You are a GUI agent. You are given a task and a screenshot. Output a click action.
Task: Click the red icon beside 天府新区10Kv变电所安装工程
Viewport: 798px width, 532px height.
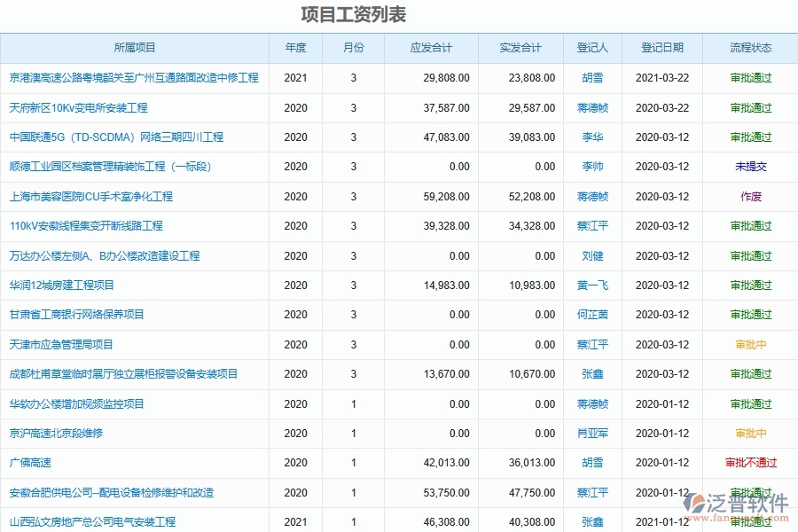pyautogui.click(x=9, y=107)
